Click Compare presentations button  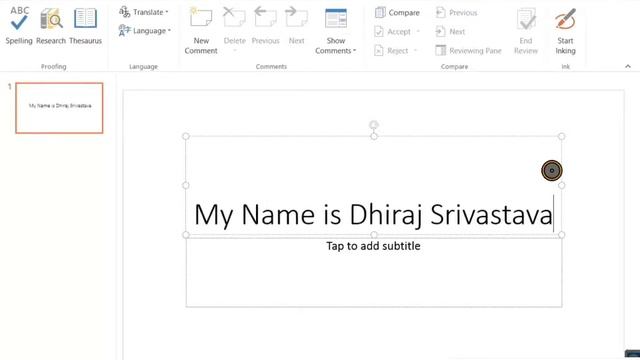click(397, 13)
